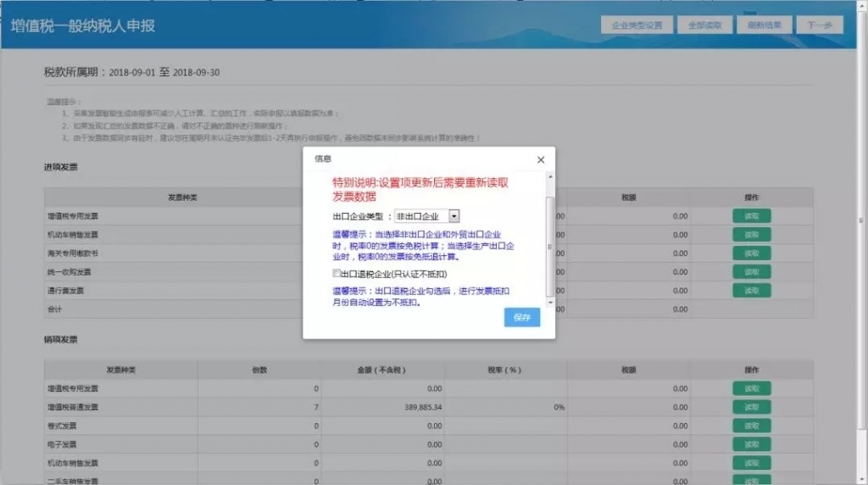Click the count 7 for 增值税普通发票
This screenshot has width=868, height=485.
click(316, 407)
